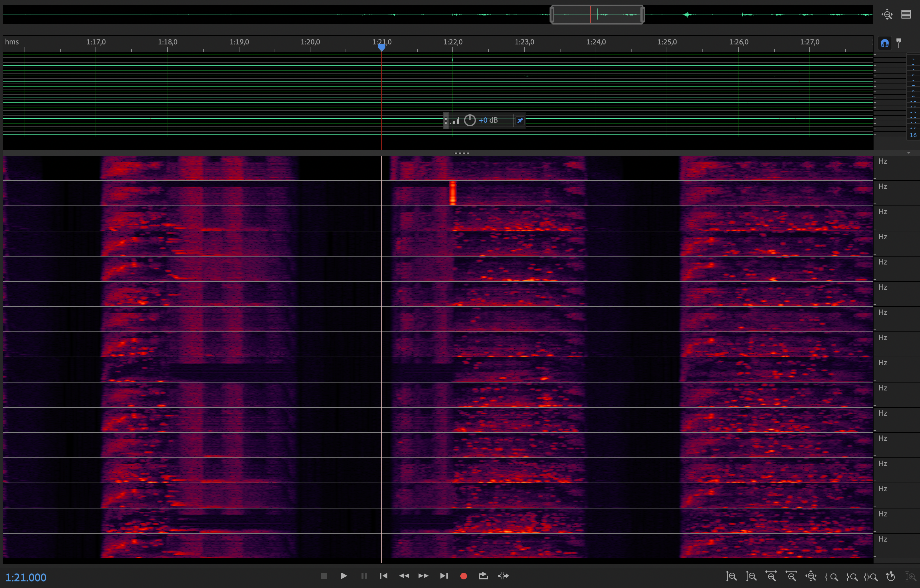Expand the spectral display scale dropdown arrow

(908, 153)
